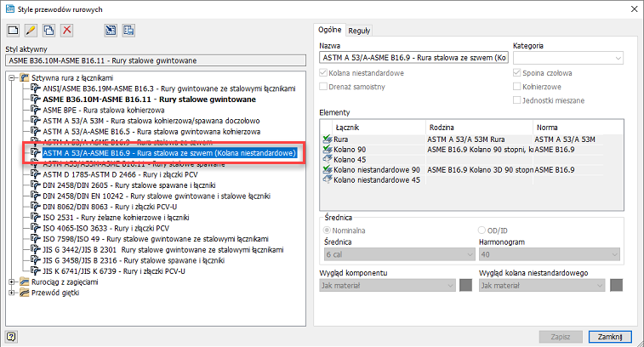Click pipe icon beside ANSI/ASME B36.19M style
The width and height of the screenshot is (644, 347).
coord(36,88)
